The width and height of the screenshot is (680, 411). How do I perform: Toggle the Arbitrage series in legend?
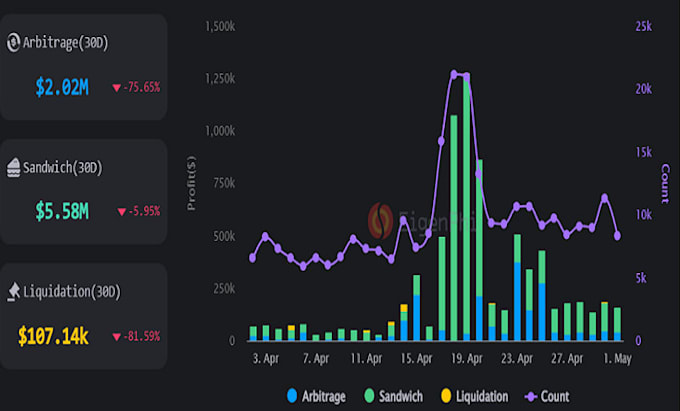(x=316, y=396)
